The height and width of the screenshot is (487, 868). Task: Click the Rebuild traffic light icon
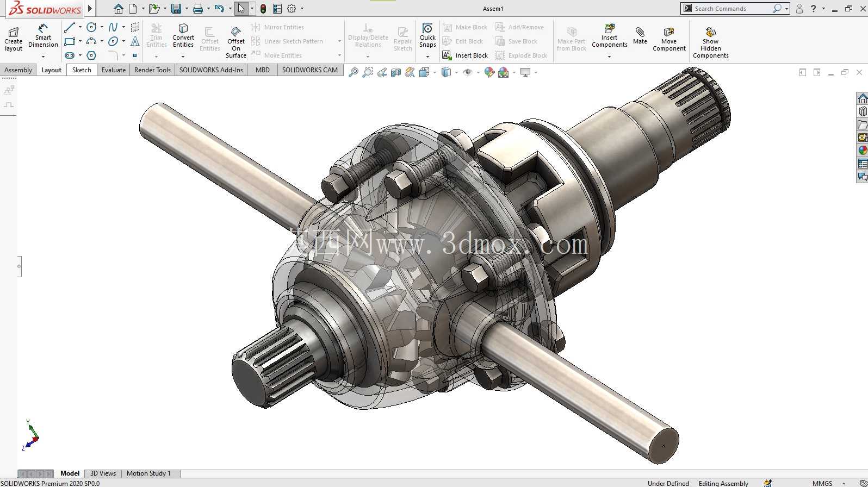point(263,9)
